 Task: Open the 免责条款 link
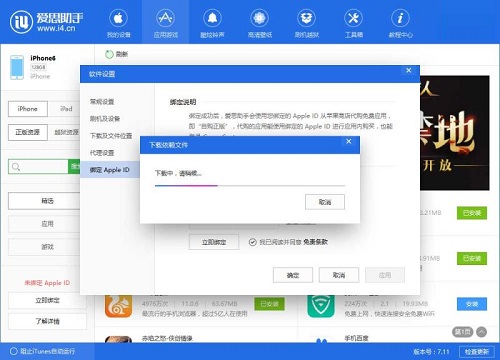(315, 242)
